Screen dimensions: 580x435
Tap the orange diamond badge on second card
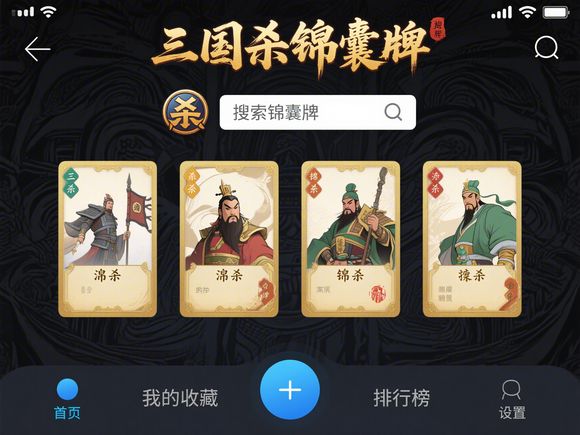click(192, 183)
